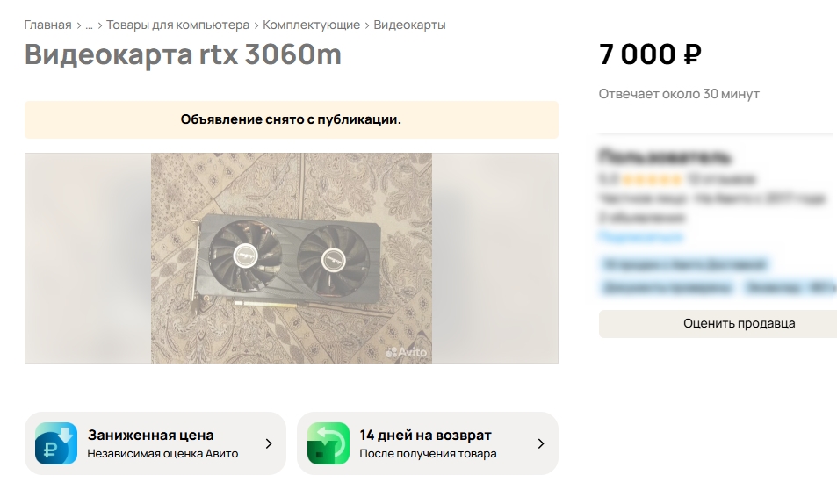Open the Комплектующие breadcrumb
The height and width of the screenshot is (504, 837).
tap(311, 25)
